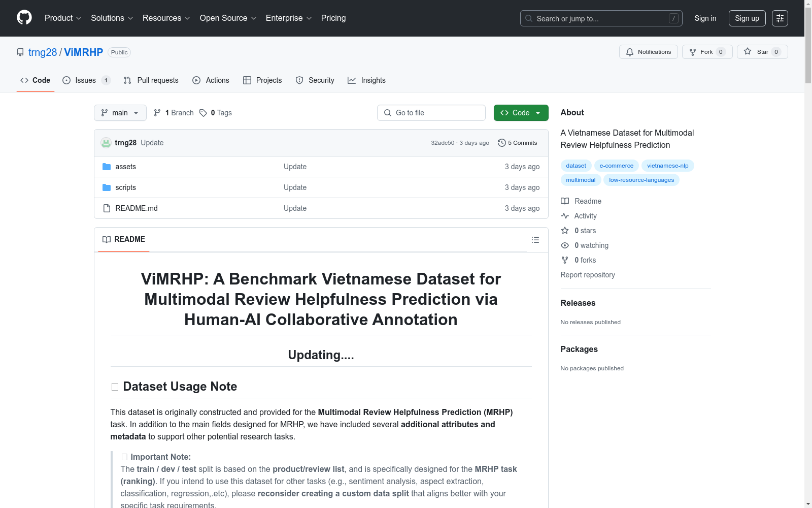The height and width of the screenshot is (508, 812).
Task: Expand the Enterprise menu
Action: pyautogui.click(x=289, y=18)
